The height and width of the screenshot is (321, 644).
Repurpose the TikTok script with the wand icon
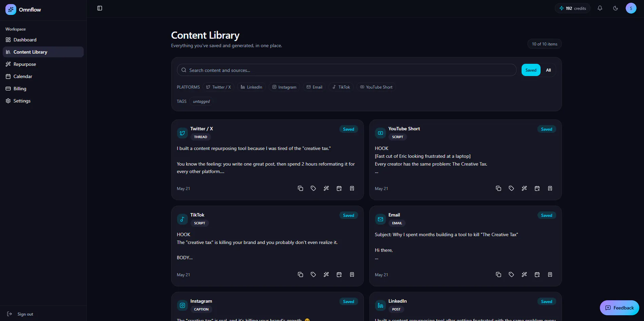pos(326,275)
